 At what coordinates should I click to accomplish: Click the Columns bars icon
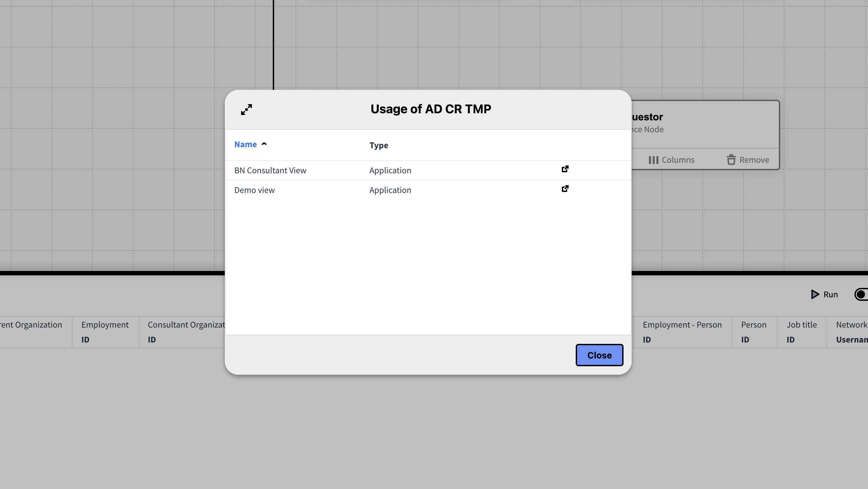pyautogui.click(x=653, y=160)
